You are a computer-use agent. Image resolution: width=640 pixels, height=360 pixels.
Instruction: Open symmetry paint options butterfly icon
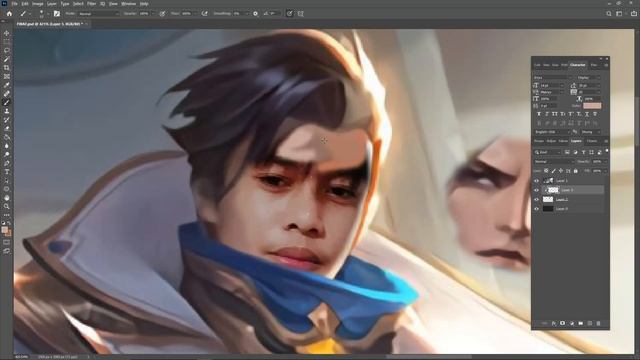point(301,13)
